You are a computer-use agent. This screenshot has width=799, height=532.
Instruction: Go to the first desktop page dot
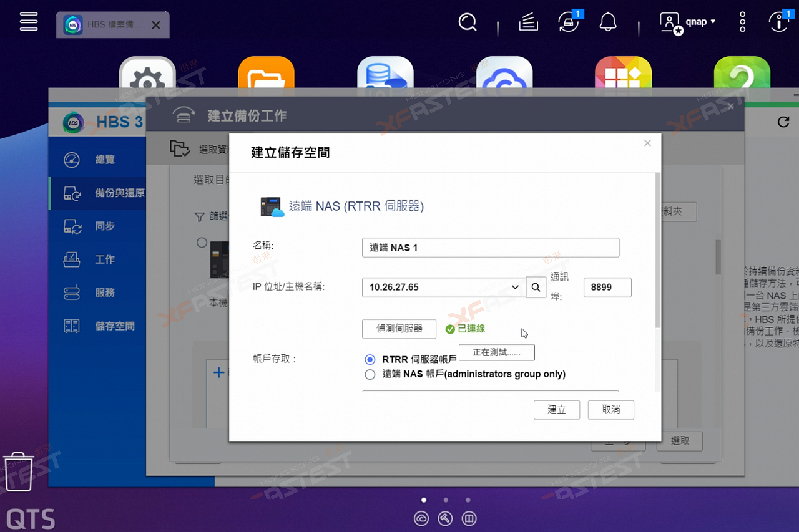424,500
